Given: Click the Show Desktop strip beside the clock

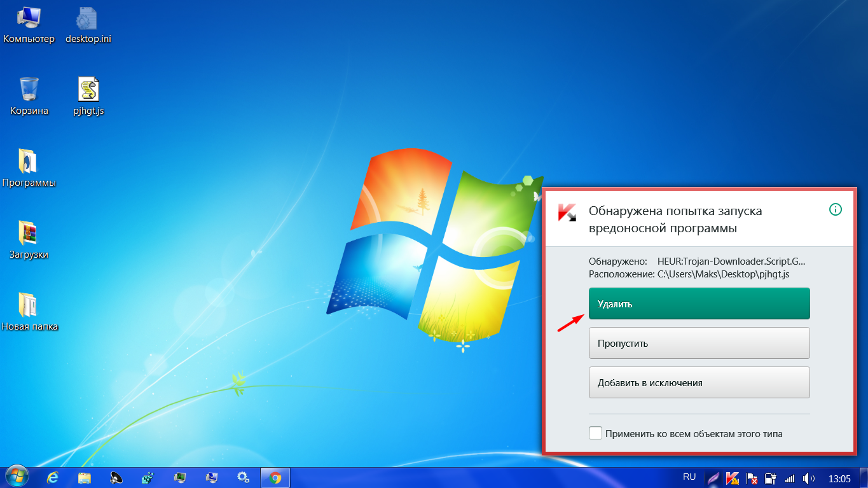Looking at the screenshot, I should [864, 478].
